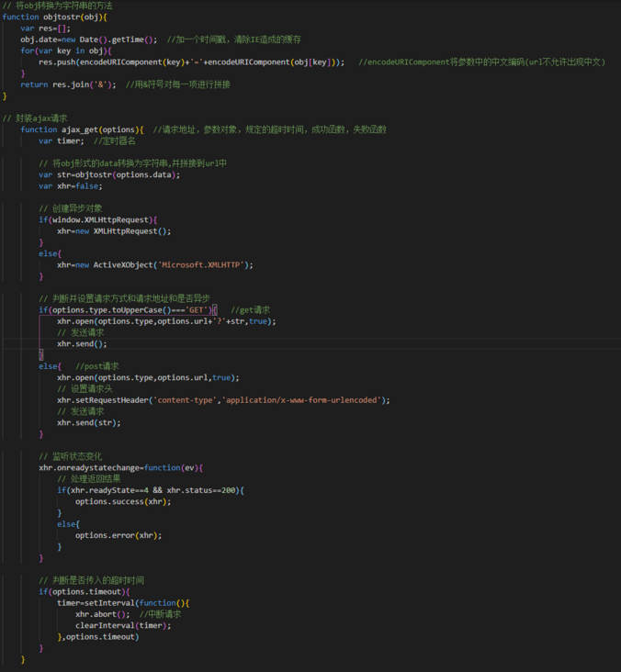Click the line 'var xhr=false;'
Screen dimensions: 621x672
click(71, 186)
